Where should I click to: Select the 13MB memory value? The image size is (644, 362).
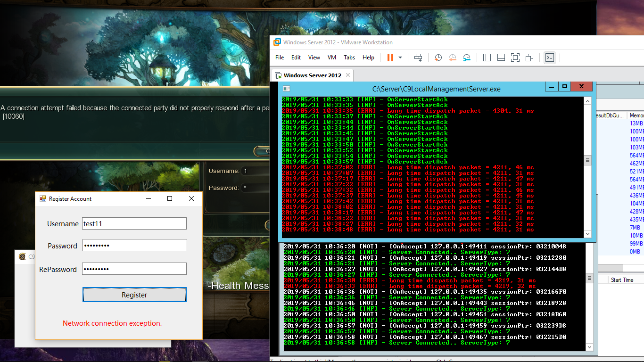tap(636, 123)
